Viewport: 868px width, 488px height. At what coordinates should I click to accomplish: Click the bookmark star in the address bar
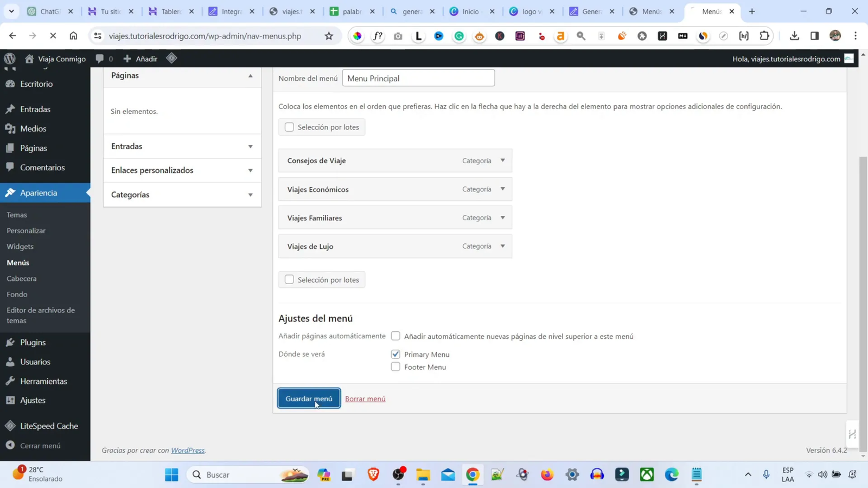[x=329, y=36]
